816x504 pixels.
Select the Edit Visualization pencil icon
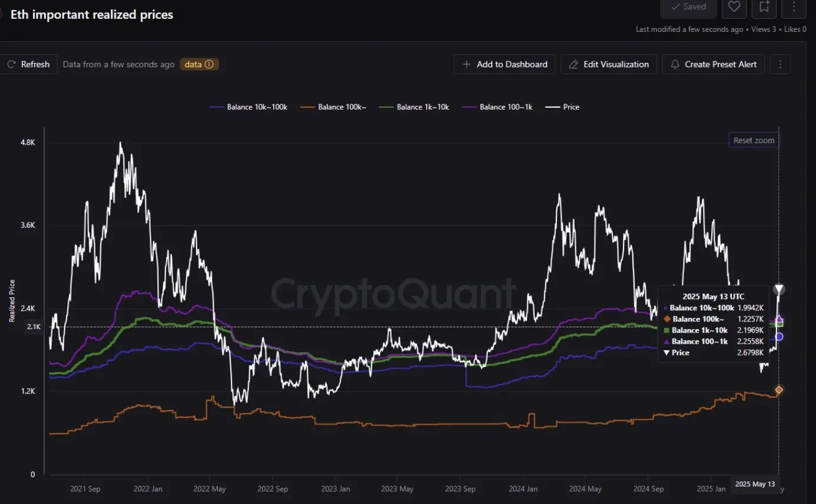point(573,64)
